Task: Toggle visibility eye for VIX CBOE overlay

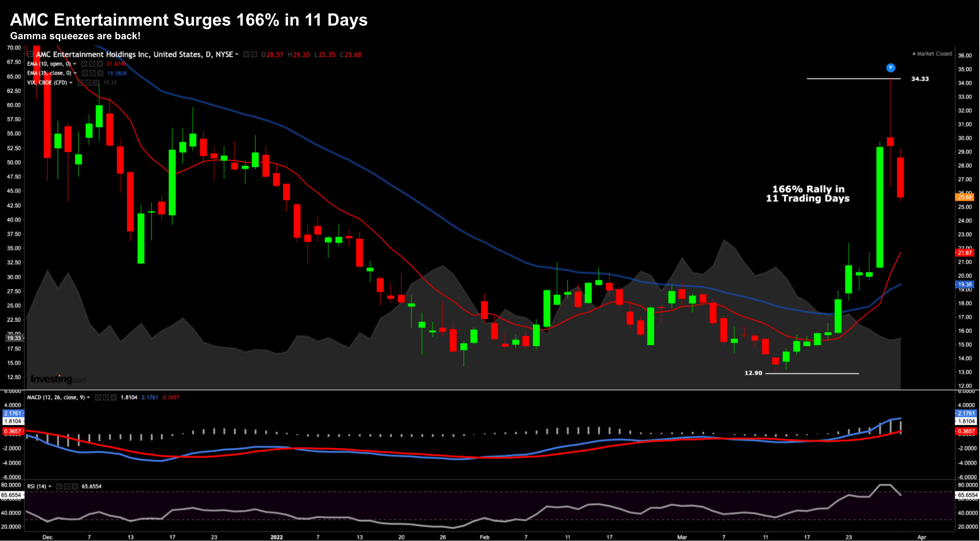Action: (x=81, y=83)
